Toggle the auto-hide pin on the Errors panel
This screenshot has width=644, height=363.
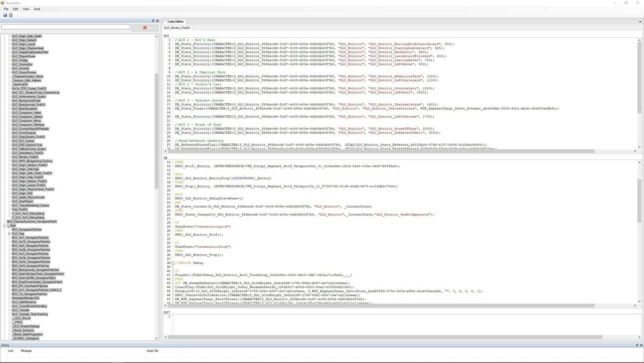[637, 344]
